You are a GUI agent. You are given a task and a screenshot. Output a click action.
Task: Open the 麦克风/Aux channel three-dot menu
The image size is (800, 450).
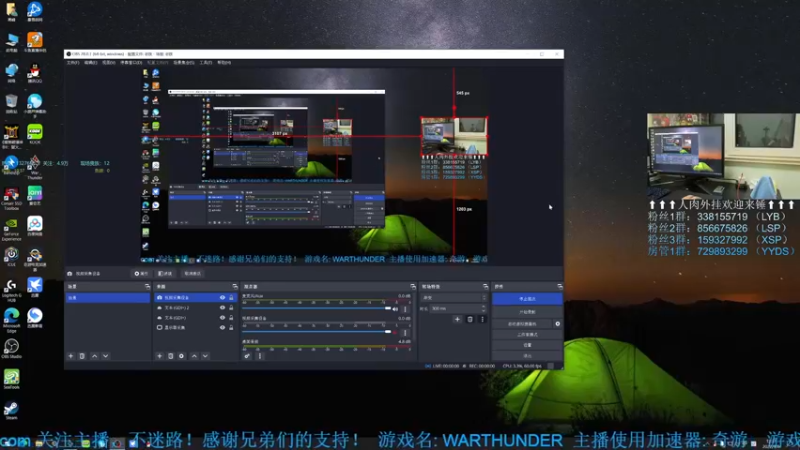click(406, 309)
